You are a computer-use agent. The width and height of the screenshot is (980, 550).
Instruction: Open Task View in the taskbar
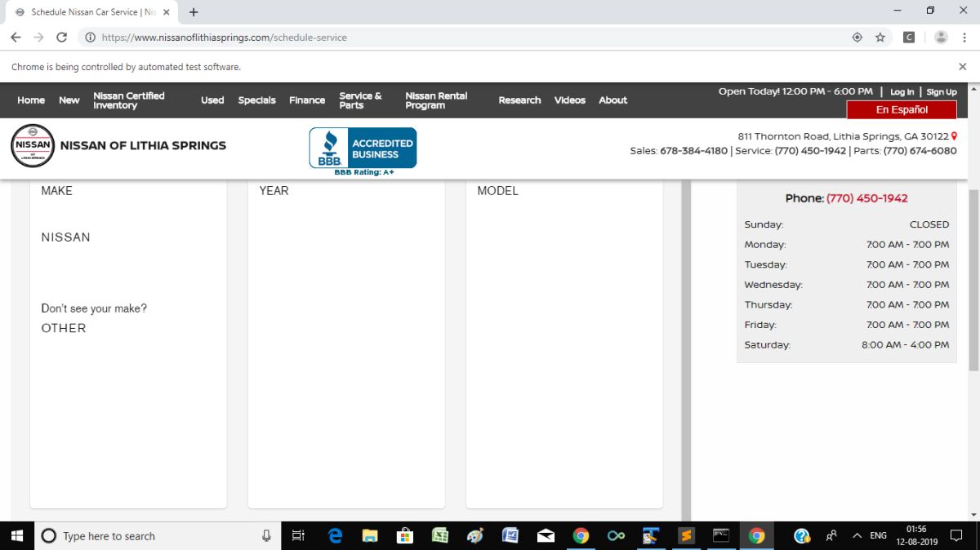(x=298, y=536)
